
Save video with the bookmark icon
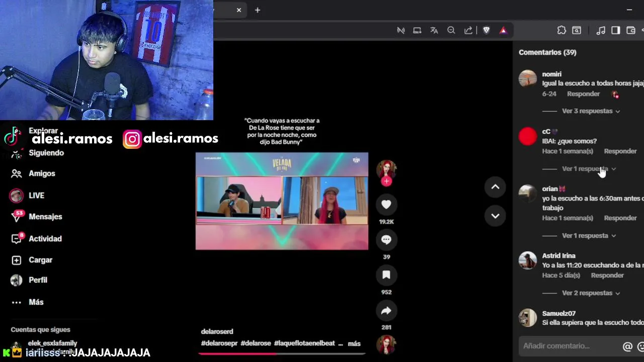tap(386, 275)
